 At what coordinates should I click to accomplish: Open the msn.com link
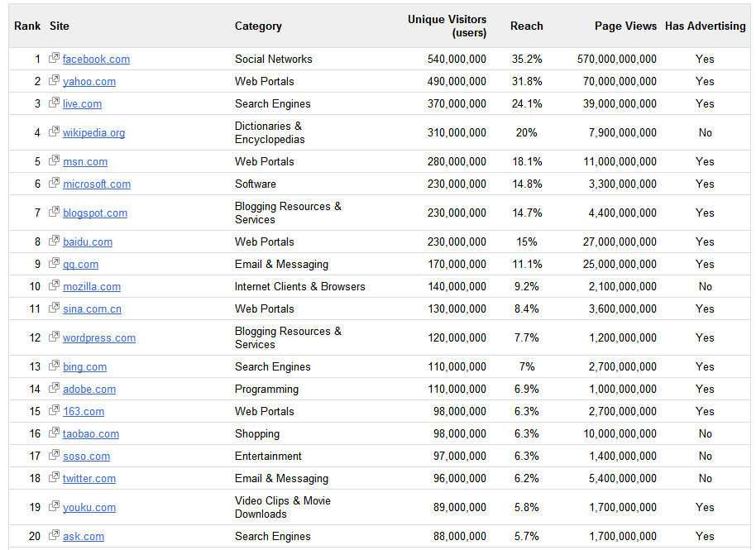[85, 161]
